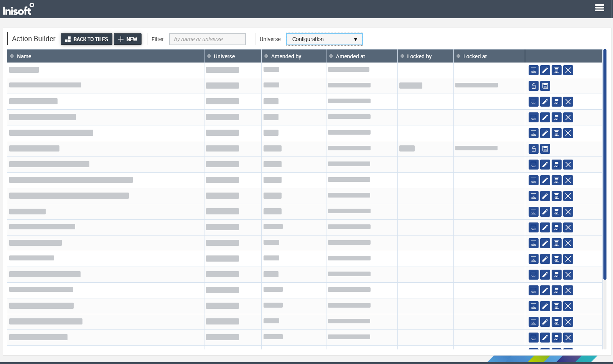Click the floppy save icon in first row
This screenshot has height=364, width=613.
tap(557, 70)
